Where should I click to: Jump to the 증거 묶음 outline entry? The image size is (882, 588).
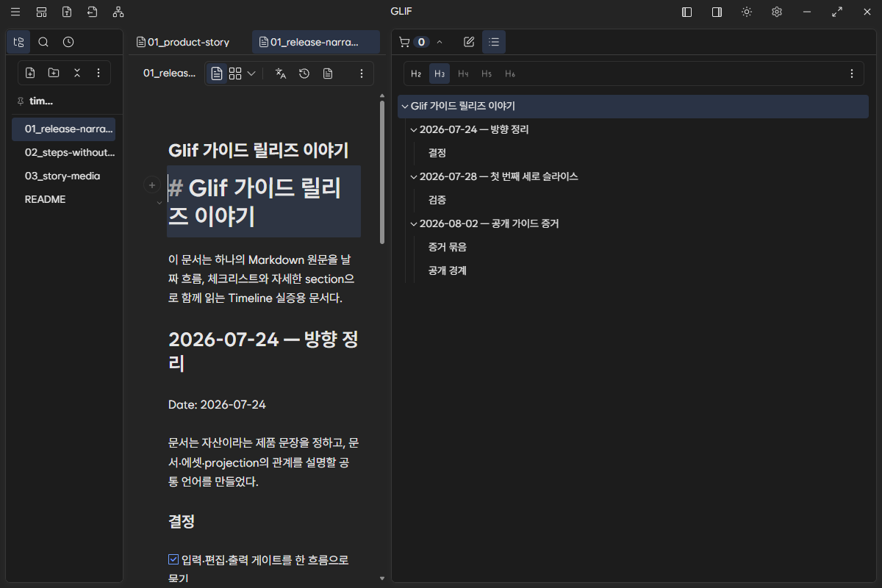(x=448, y=247)
